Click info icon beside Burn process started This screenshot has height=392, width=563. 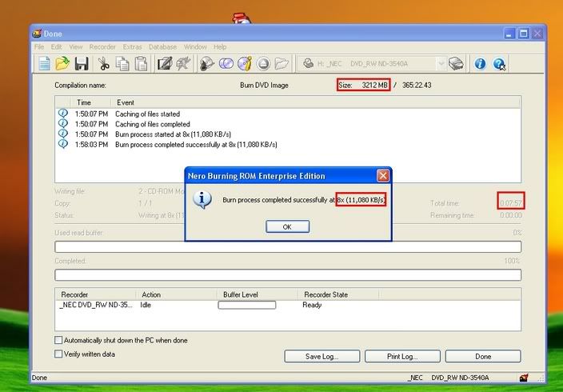[63, 134]
